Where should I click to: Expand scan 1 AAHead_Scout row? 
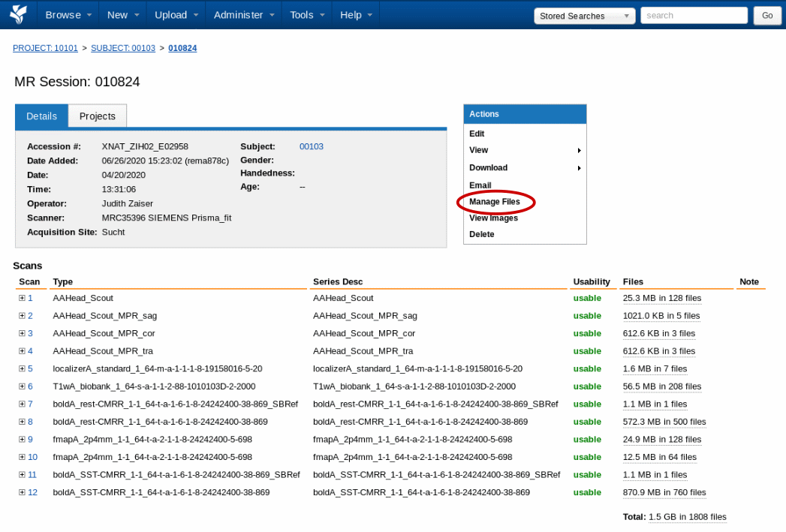point(22,299)
